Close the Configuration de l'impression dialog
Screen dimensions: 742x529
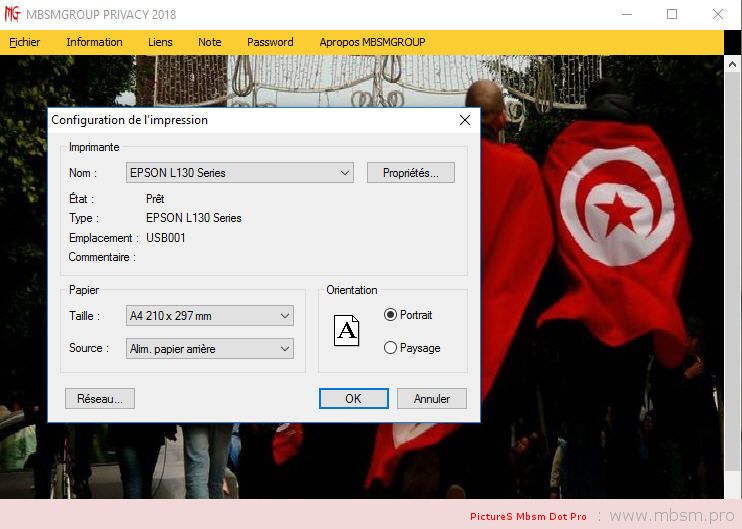464,120
